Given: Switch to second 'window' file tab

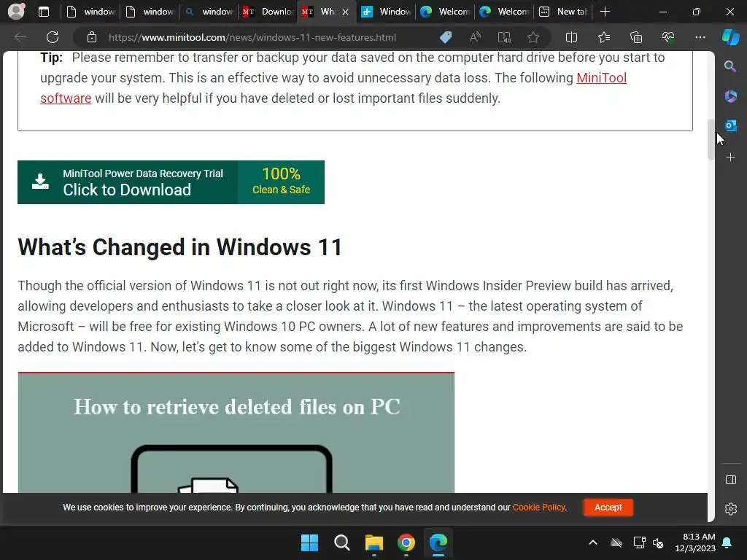Looking at the screenshot, I should [x=150, y=12].
